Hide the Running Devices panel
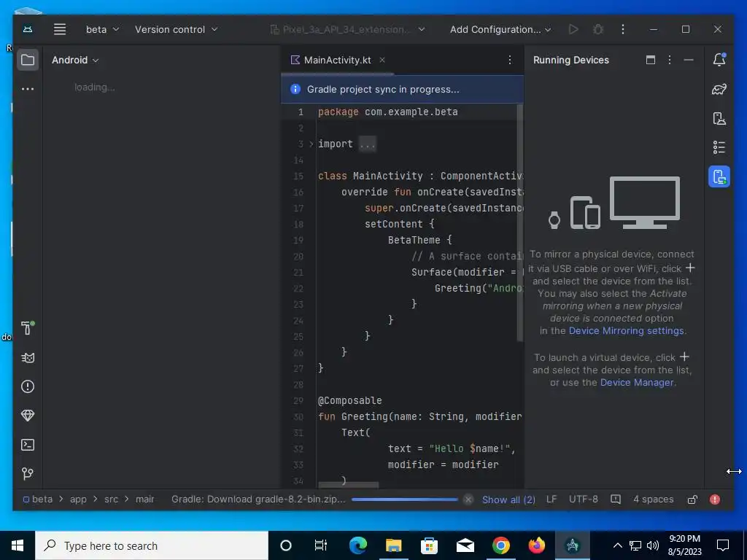The width and height of the screenshot is (747, 560). tap(689, 60)
